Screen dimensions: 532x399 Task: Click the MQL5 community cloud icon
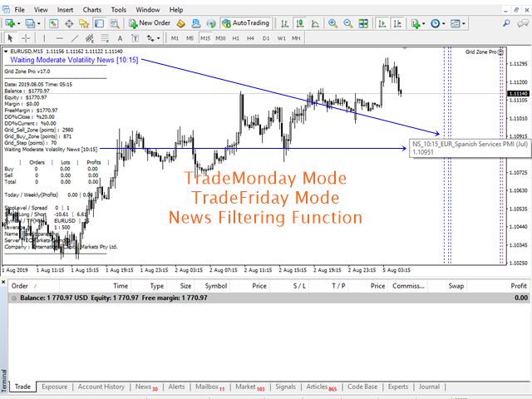[196, 23]
